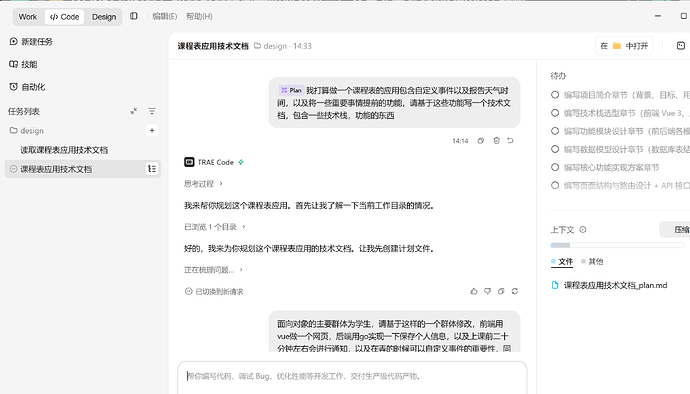Screen dimensions: 690x394
Task: Click the panel icon at header right
Action: [x=681, y=46]
